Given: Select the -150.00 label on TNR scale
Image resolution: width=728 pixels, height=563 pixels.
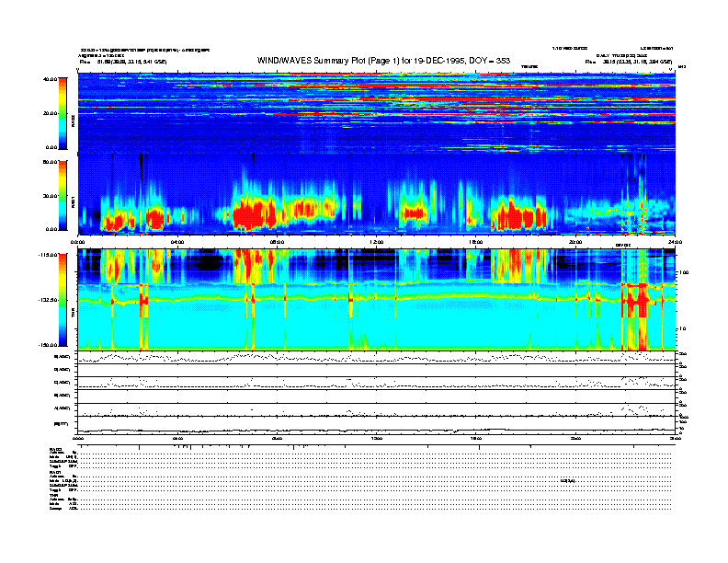Looking at the screenshot, I should click(47, 345).
